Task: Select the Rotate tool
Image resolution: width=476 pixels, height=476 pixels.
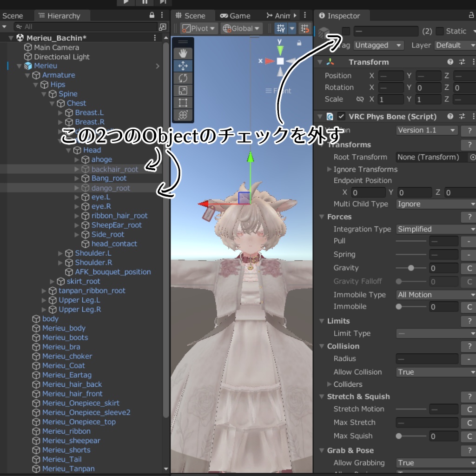Action: coord(183,78)
